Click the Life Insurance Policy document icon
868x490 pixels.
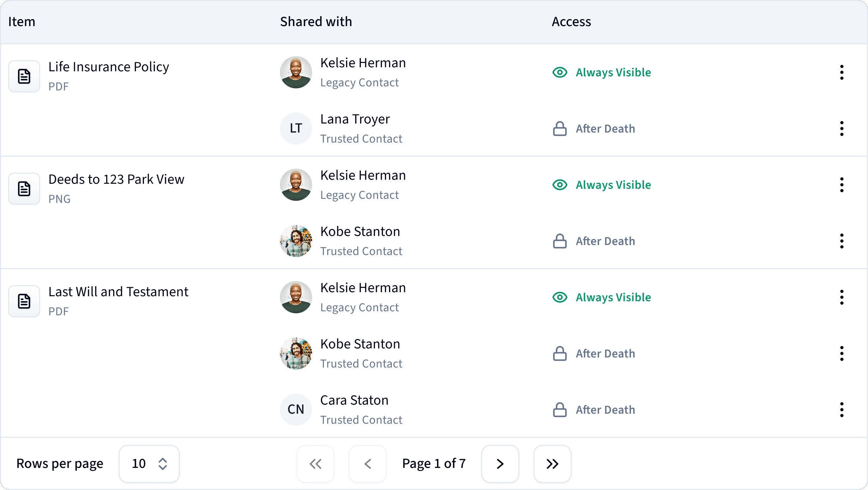coord(24,76)
